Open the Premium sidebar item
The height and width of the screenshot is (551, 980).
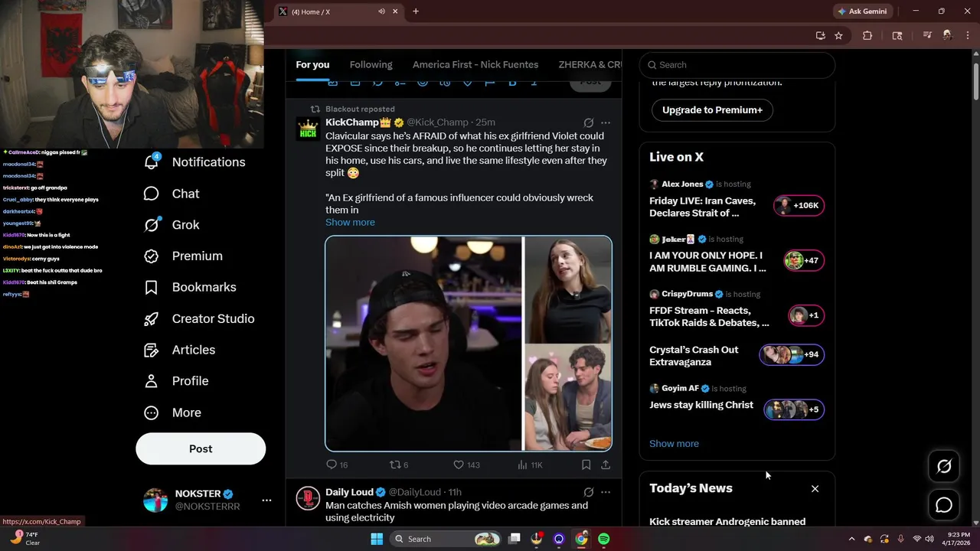click(183, 256)
